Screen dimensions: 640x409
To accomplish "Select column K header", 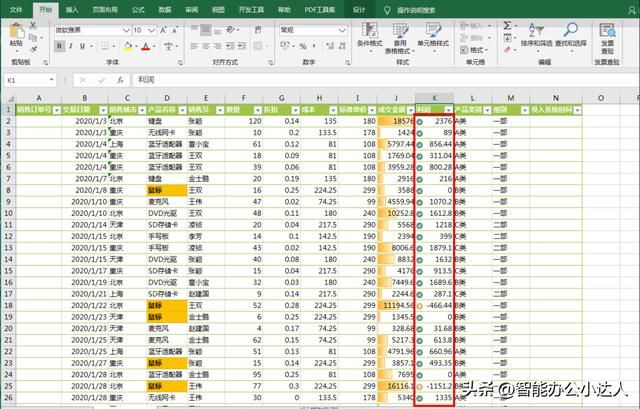I will point(434,98).
